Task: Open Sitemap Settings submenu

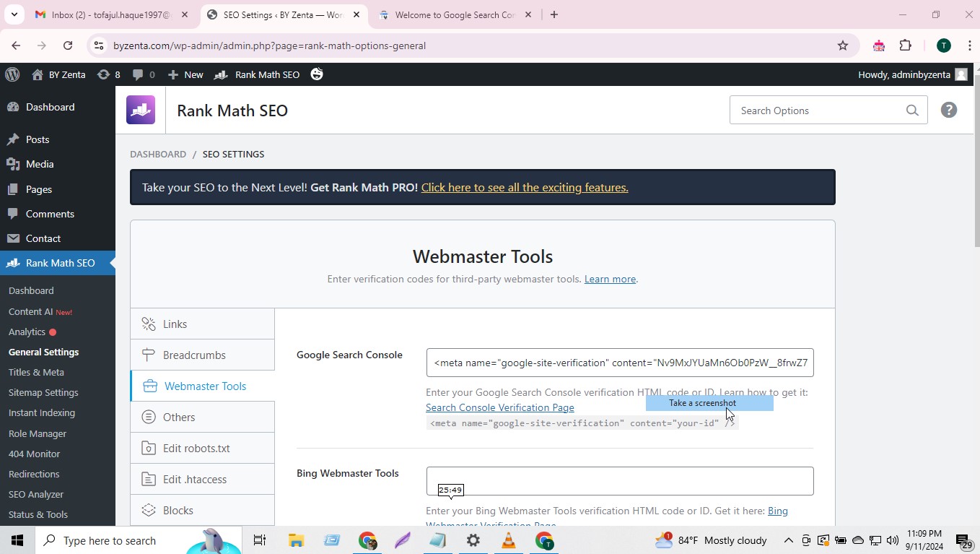Action: coord(43,392)
